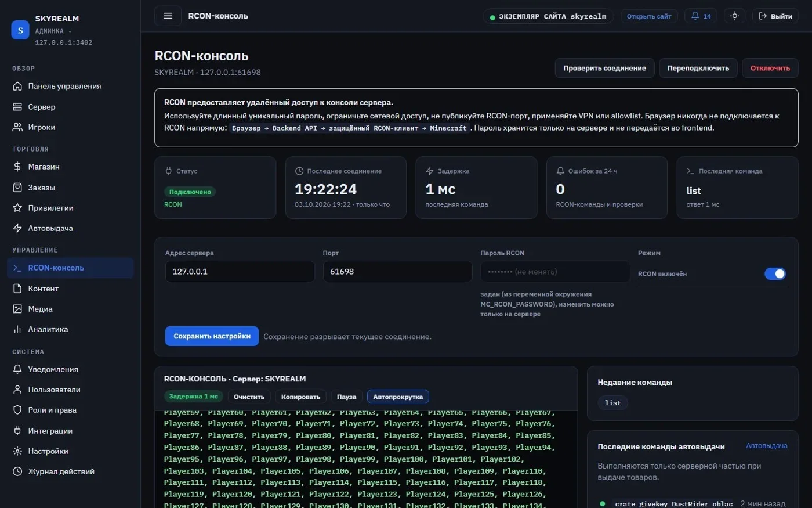Image resolution: width=812 pixels, height=508 pixels.
Task: Click the Контент document icon
Action: (x=17, y=289)
